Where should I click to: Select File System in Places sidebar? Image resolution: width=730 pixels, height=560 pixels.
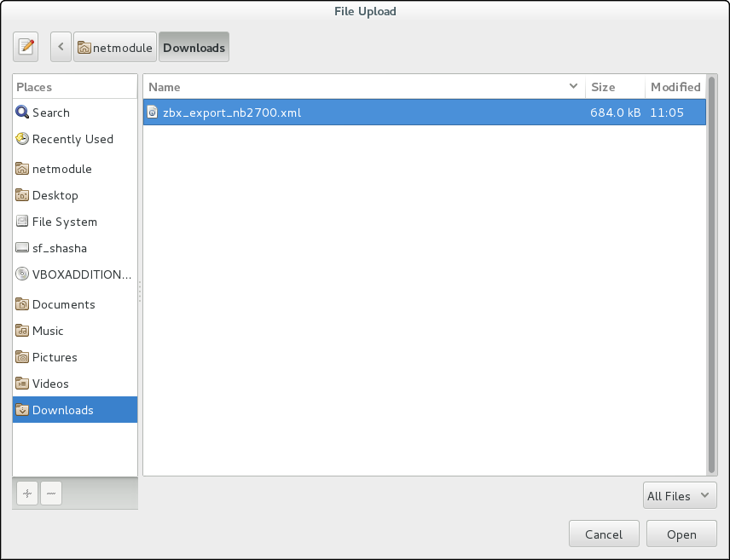tap(75, 222)
